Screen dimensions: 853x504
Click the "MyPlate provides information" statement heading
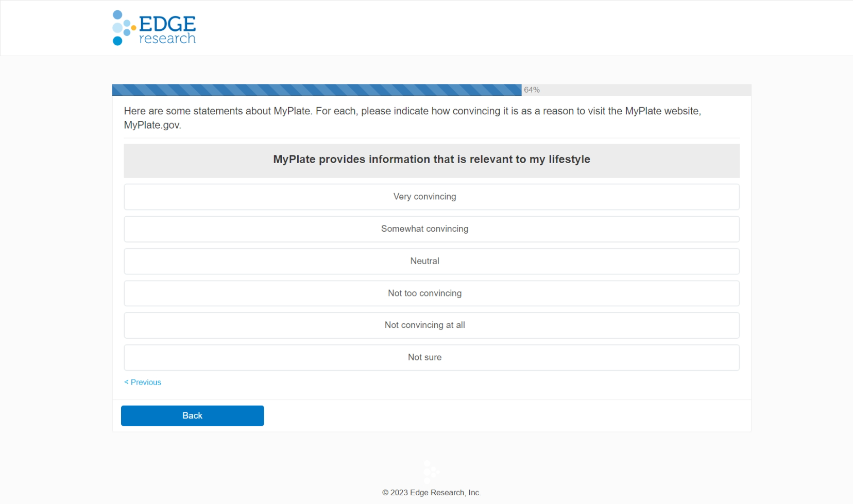tap(432, 160)
